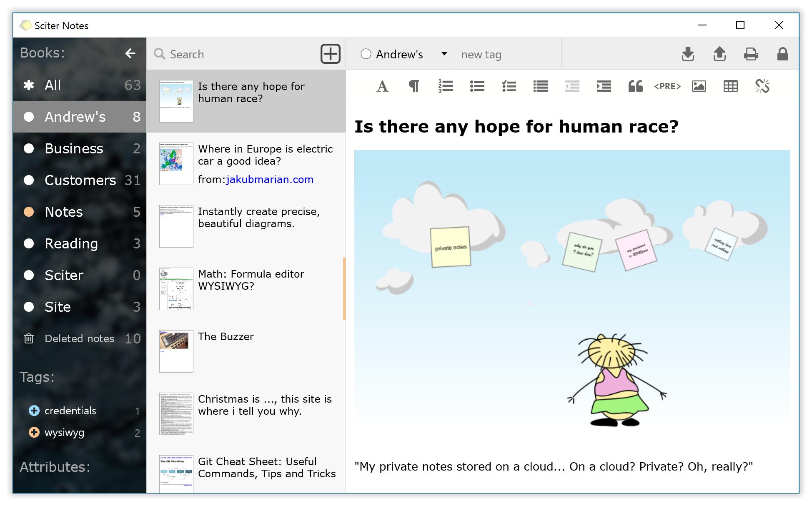This screenshot has height=506, width=812.
Task: Click the new note button
Action: [330, 54]
